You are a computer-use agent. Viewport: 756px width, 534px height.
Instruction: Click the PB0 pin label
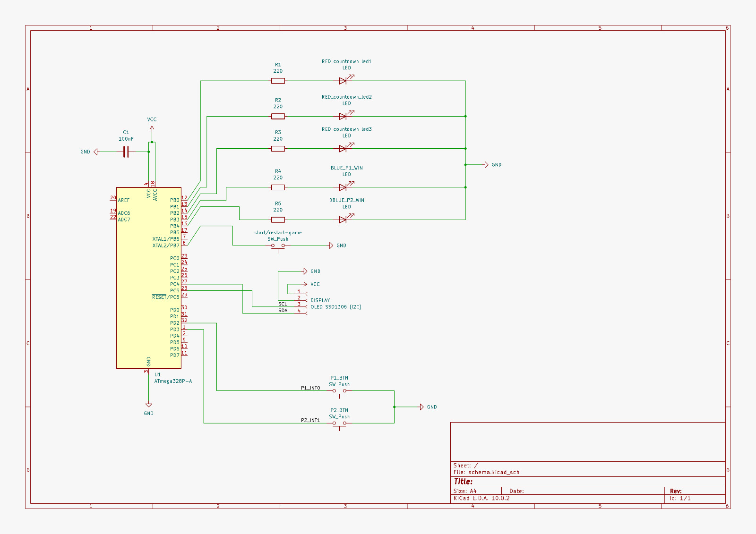pyautogui.click(x=175, y=201)
